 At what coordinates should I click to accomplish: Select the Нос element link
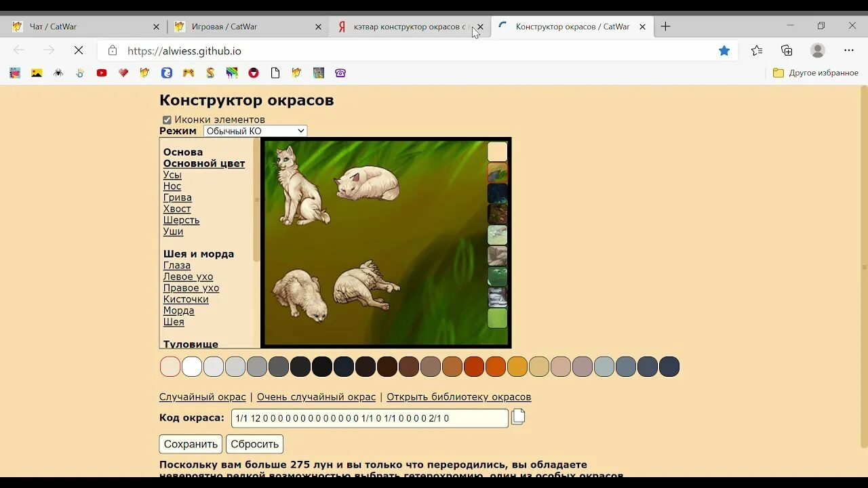click(x=172, y=186)
